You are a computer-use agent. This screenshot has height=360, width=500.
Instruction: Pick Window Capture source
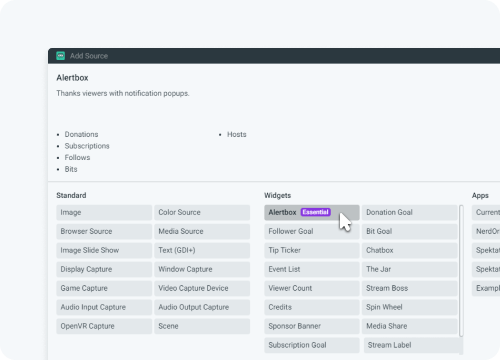202,269
